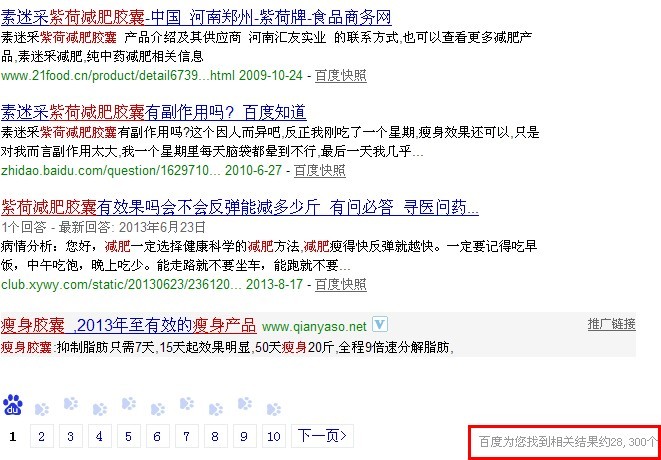Open the 瘦身胶囊 2013年至有效的瘦身产品 ad title
Image resolution: width=661 pixels, height=460 pixels.
point(129,325)
